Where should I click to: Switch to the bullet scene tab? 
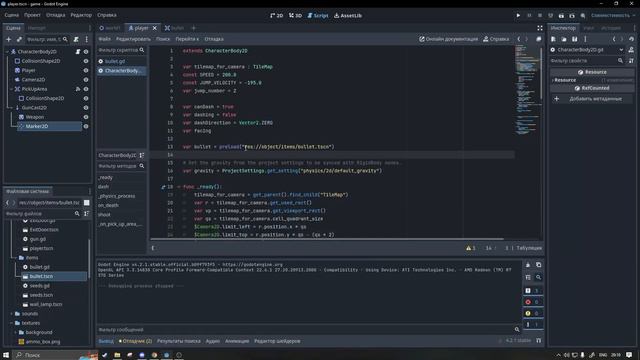click(174, 28)
